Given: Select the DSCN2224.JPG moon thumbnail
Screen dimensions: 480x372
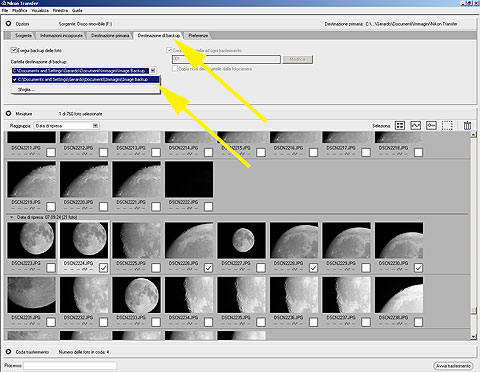Looking at the screenshot, I should (84, 240).
